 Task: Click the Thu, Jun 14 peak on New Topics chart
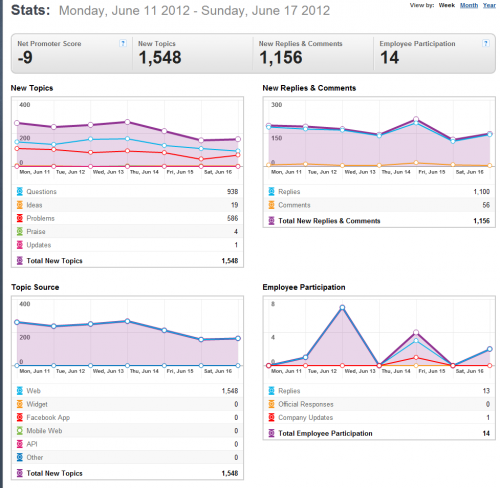(127, 122)
